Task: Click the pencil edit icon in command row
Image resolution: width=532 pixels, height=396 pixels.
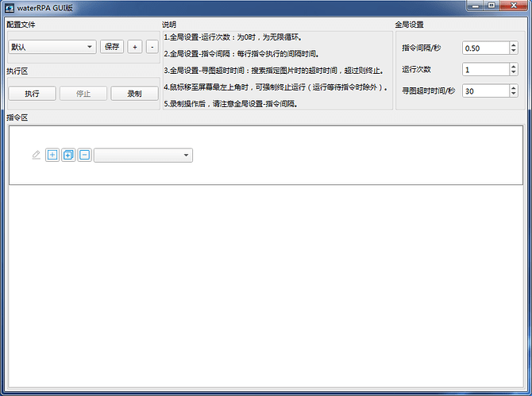Action: 36,155
